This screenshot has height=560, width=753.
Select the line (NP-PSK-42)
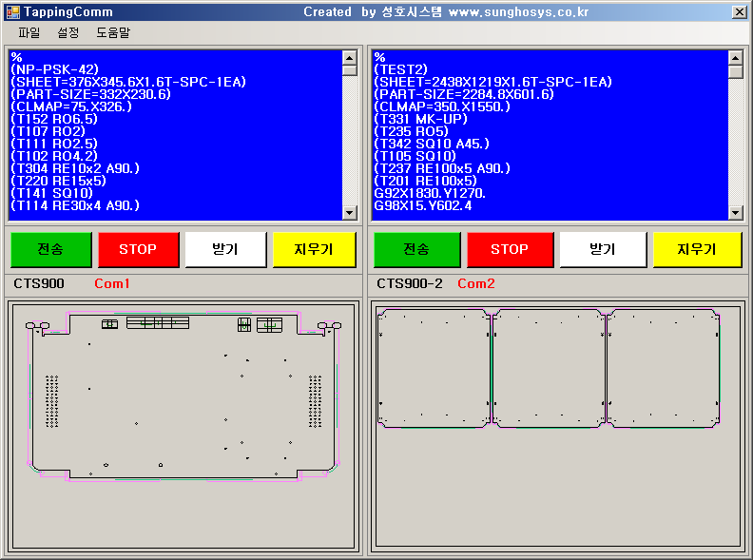pyautogui.click(x=54, y=69)
